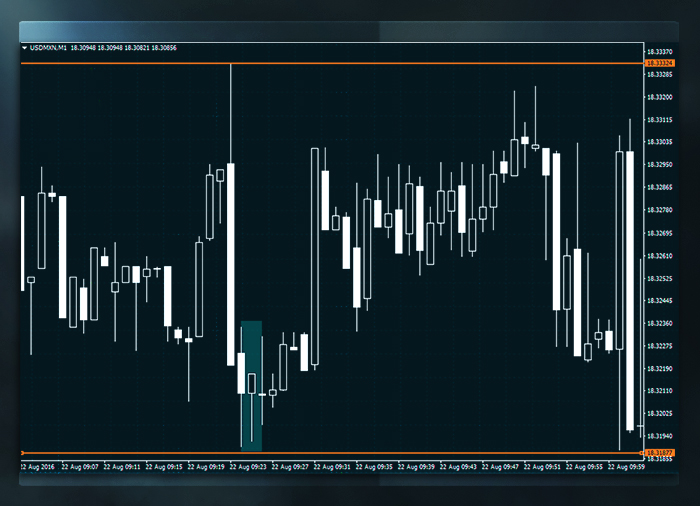Click the 18.32190 price axis label

660,369
